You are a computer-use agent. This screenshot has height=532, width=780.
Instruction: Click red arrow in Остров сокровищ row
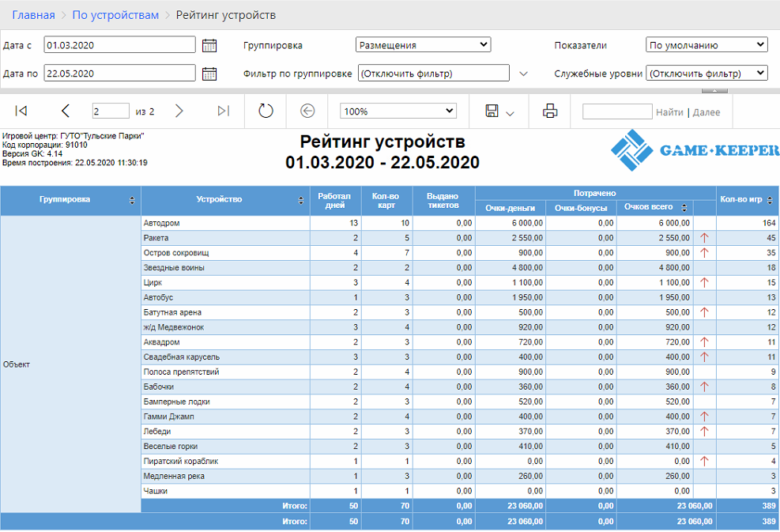tap(704, 253)
